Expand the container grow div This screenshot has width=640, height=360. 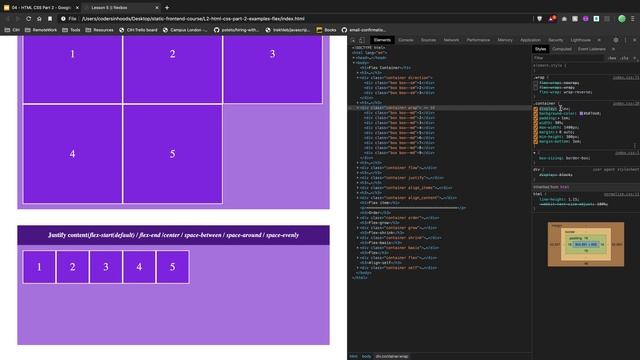click(x=358, y=228)
